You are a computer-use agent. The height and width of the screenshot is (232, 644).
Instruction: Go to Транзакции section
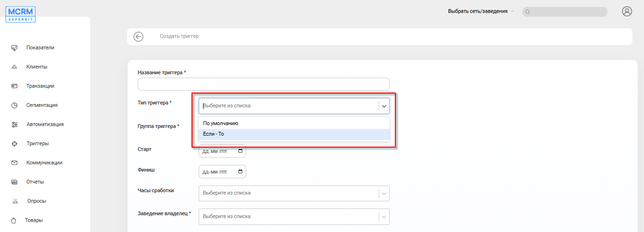40,86
